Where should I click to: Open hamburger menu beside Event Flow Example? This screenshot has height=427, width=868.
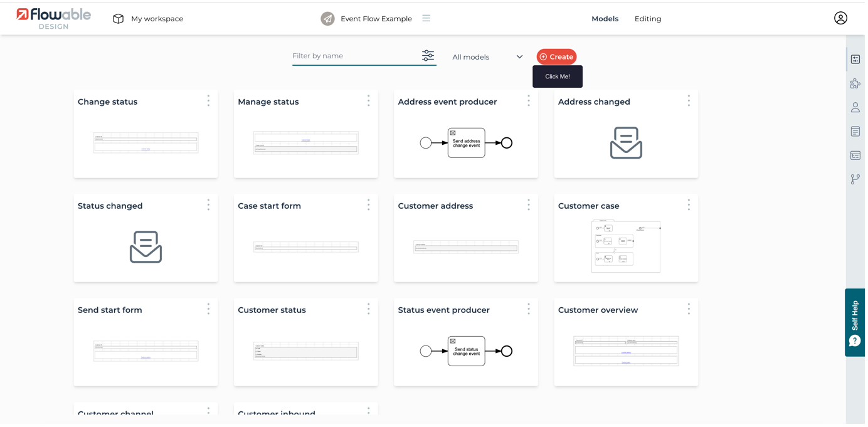coord(426,18)
